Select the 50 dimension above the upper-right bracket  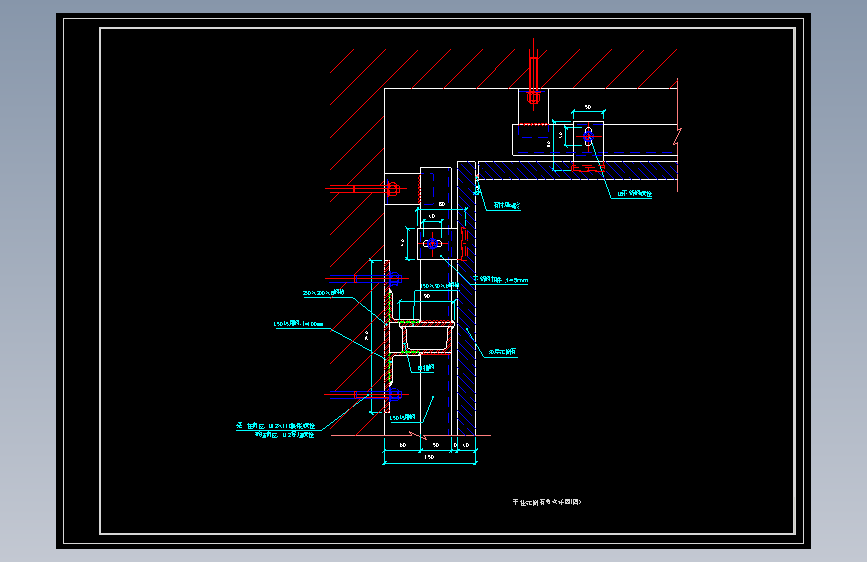(x=588, y=107)
